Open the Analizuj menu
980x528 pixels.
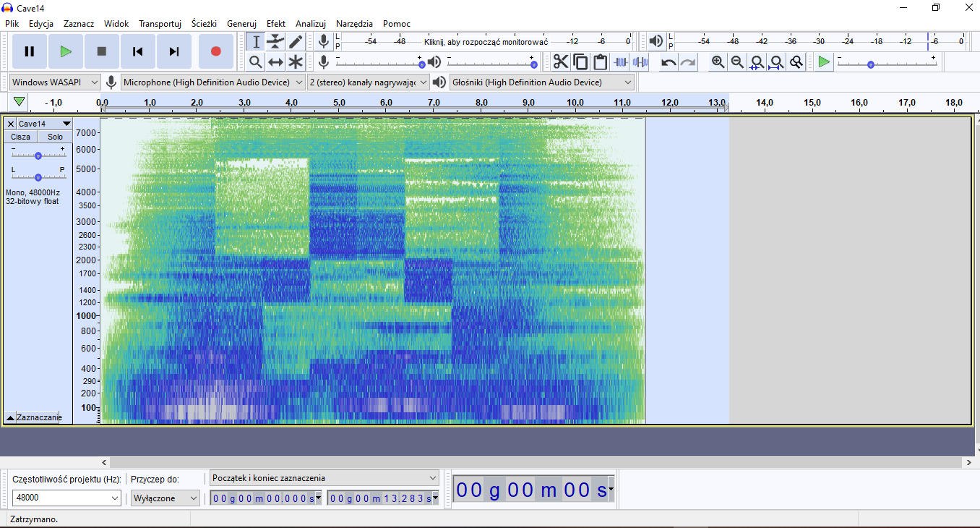click(x=311, y=24)
